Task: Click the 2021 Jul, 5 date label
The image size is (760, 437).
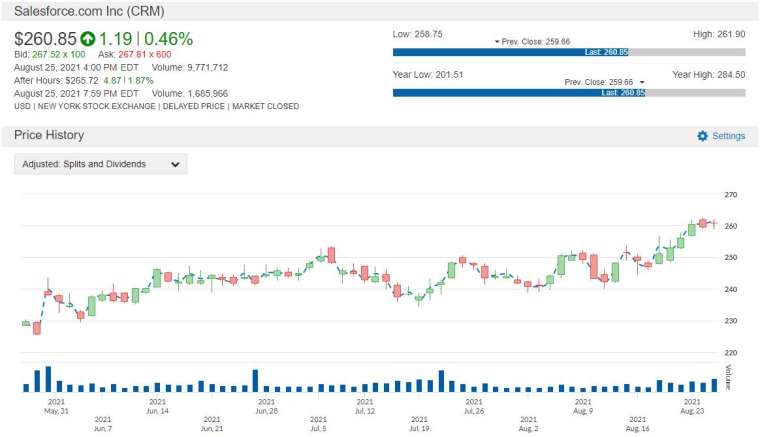Action: click(318, 424)
